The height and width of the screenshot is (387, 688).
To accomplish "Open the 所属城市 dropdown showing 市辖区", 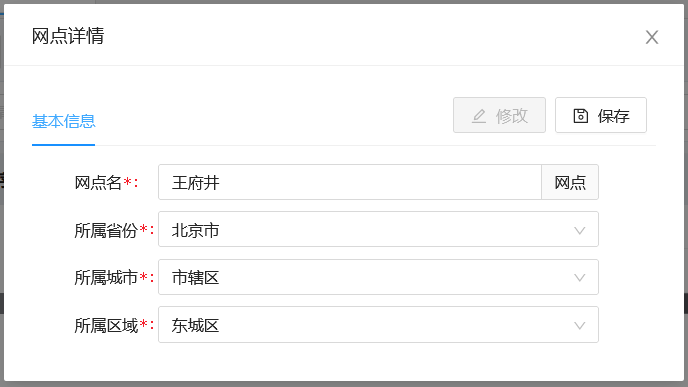I will coord(378,277).
